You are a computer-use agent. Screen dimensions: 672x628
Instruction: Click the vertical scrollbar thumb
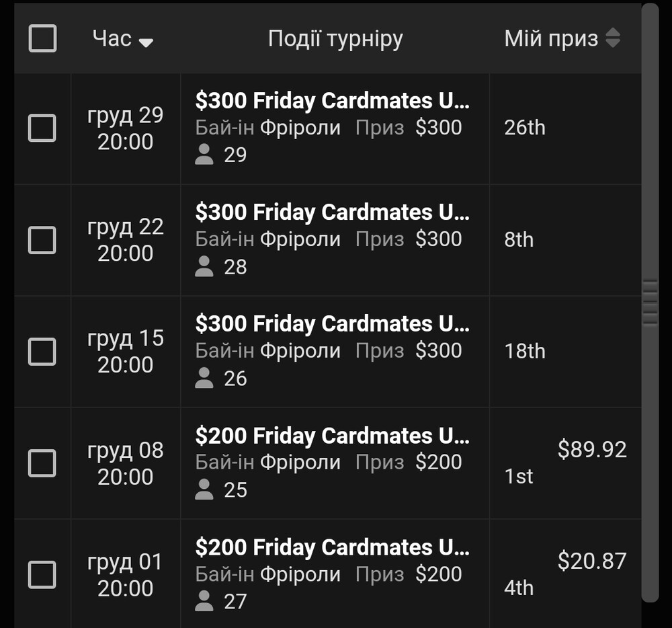pyautogui.click(x=650, y=303)
